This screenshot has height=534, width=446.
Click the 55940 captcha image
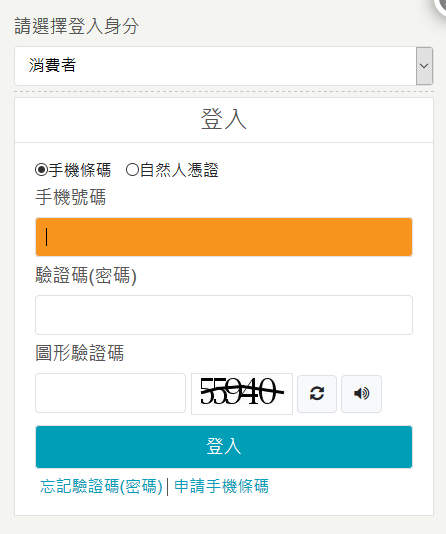click(242, 394)
